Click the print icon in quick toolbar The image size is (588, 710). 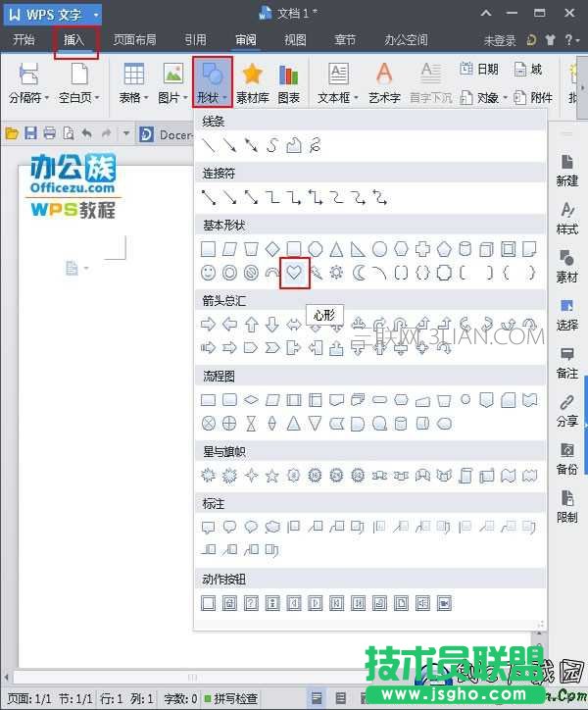click(49, 133)
